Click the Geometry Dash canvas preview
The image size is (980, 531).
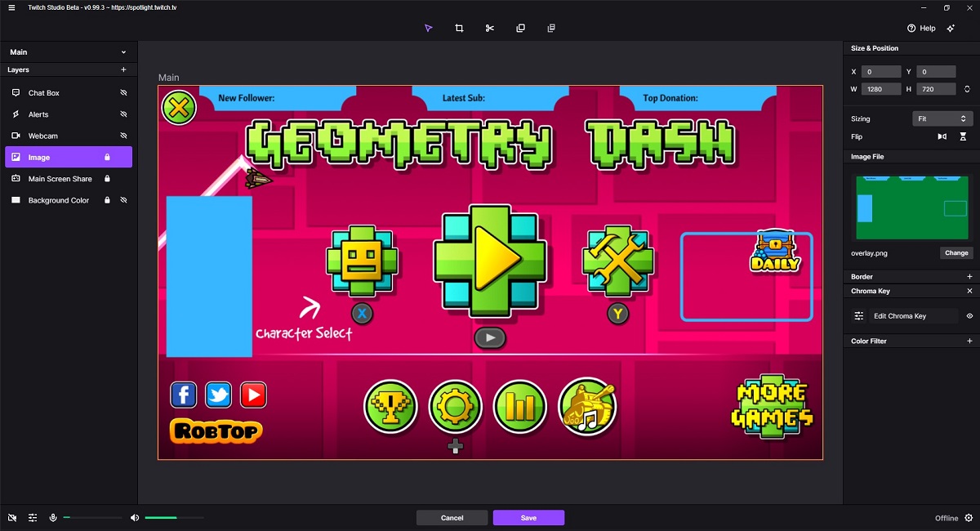(x=490, y=273)
